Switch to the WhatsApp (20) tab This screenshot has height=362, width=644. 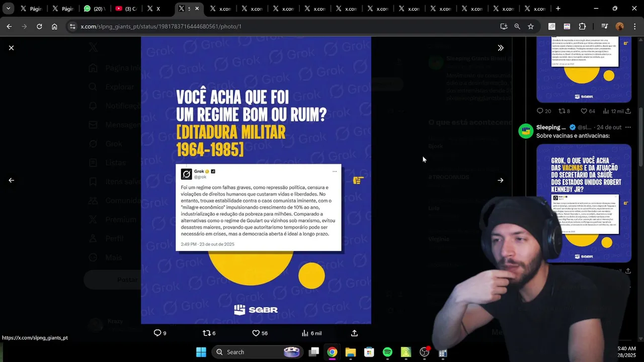tap(94, 9)
